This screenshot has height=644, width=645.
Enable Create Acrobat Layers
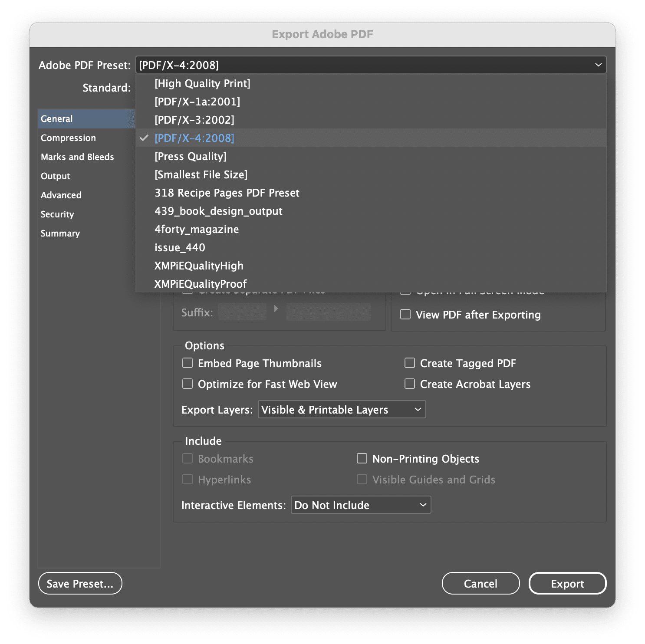(x=410, y=384)
